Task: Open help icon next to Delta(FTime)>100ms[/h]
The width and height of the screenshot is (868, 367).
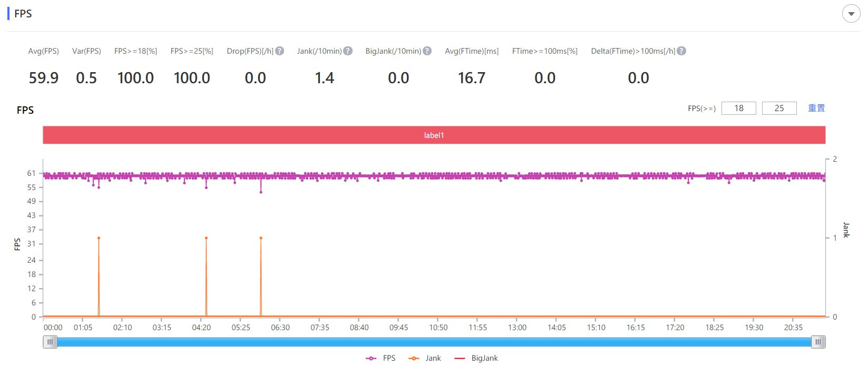Action: click(x=681, y=51)
